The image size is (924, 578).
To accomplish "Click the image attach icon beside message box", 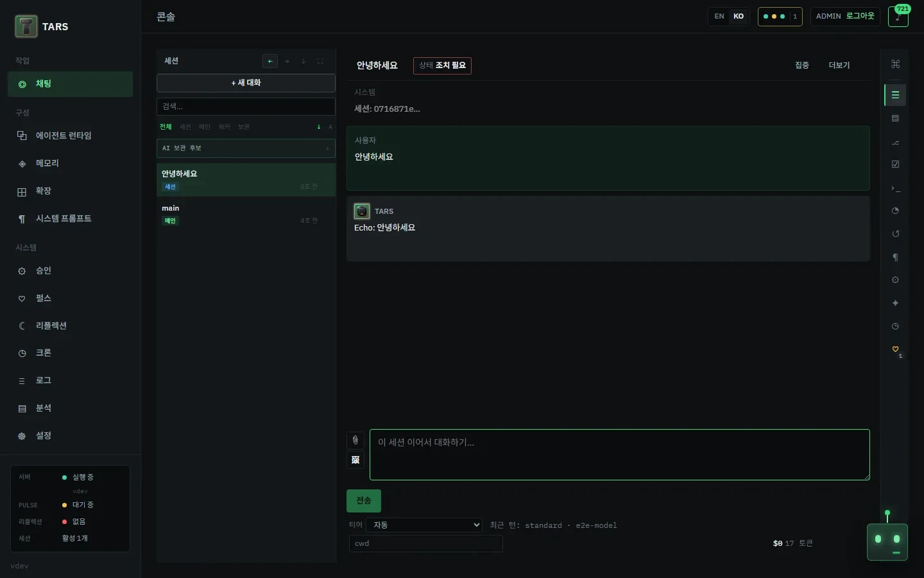I will pyautogui.click(x=355, y=460).
